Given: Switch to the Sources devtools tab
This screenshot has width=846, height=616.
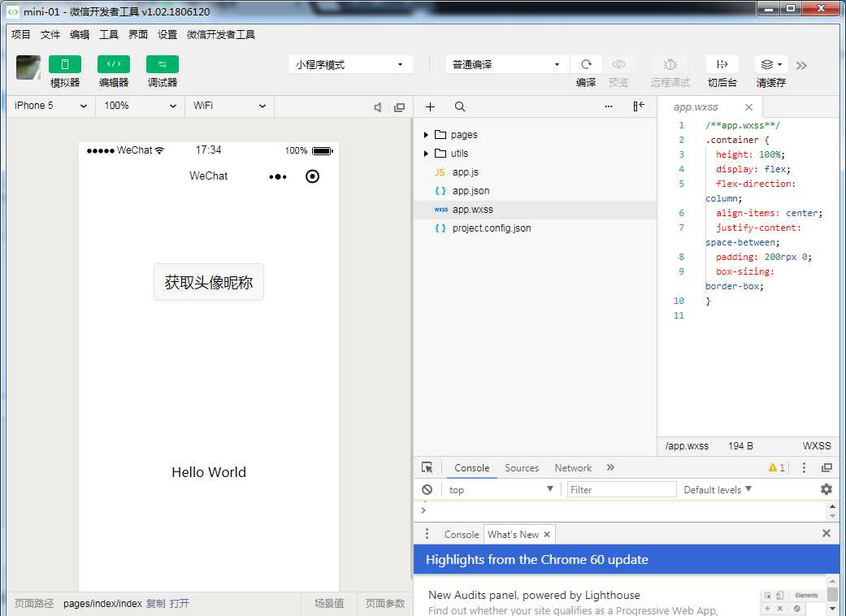Looking at the screenshot, I should (522, 467).
